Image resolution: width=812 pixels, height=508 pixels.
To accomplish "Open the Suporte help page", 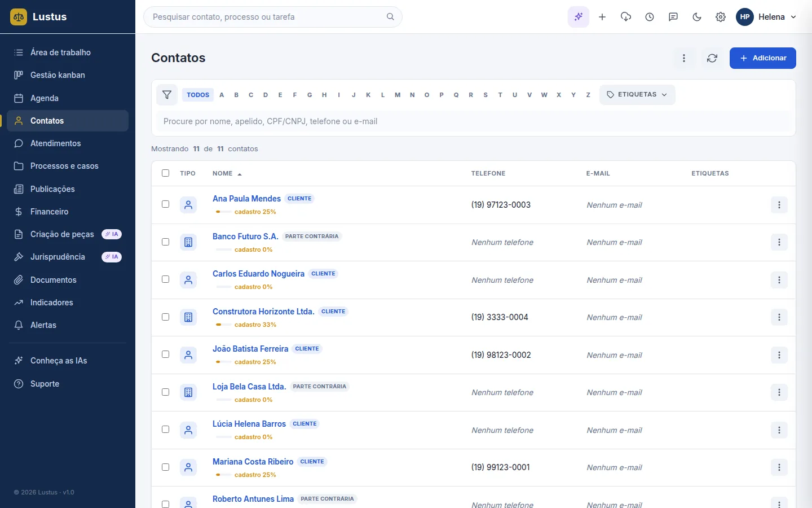I will (x=68, y=384).
